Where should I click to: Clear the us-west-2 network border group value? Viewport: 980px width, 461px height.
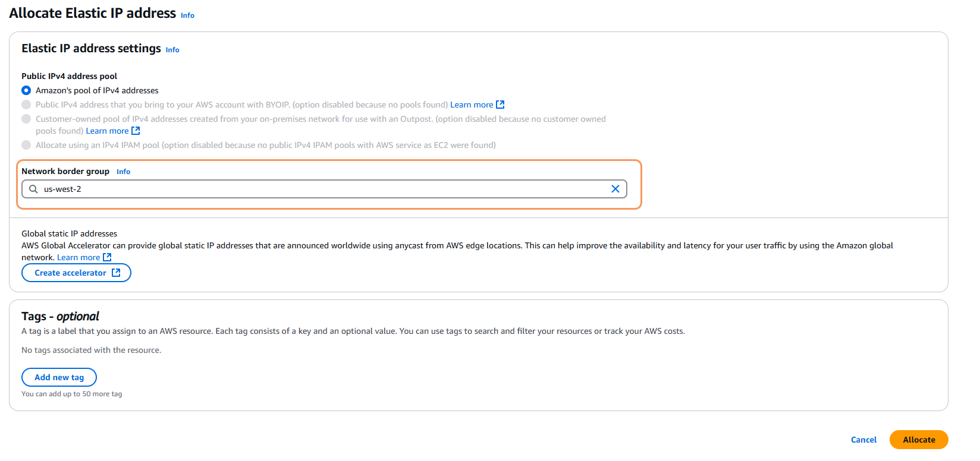tap(615, 189)
